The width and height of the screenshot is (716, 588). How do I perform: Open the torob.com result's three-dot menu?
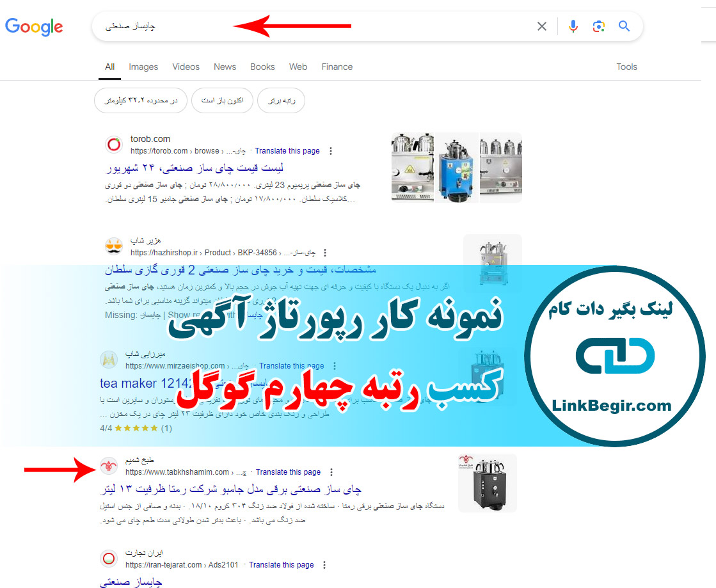point(331,151)
